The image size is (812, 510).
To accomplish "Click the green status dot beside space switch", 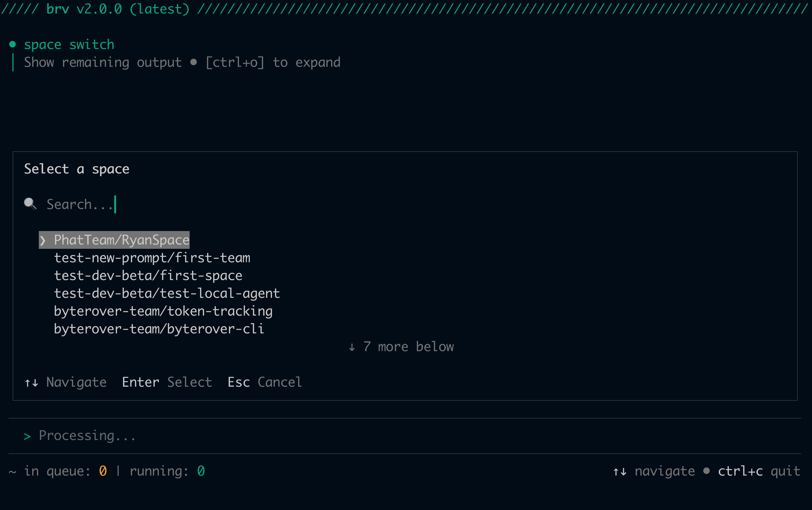I will point(13,43).
